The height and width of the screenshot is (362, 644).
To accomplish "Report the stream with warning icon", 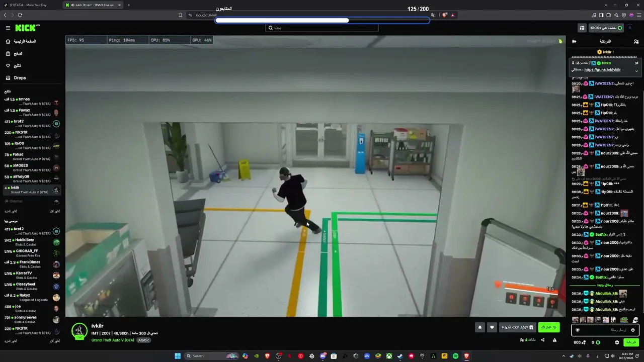I will coord(554,340).
